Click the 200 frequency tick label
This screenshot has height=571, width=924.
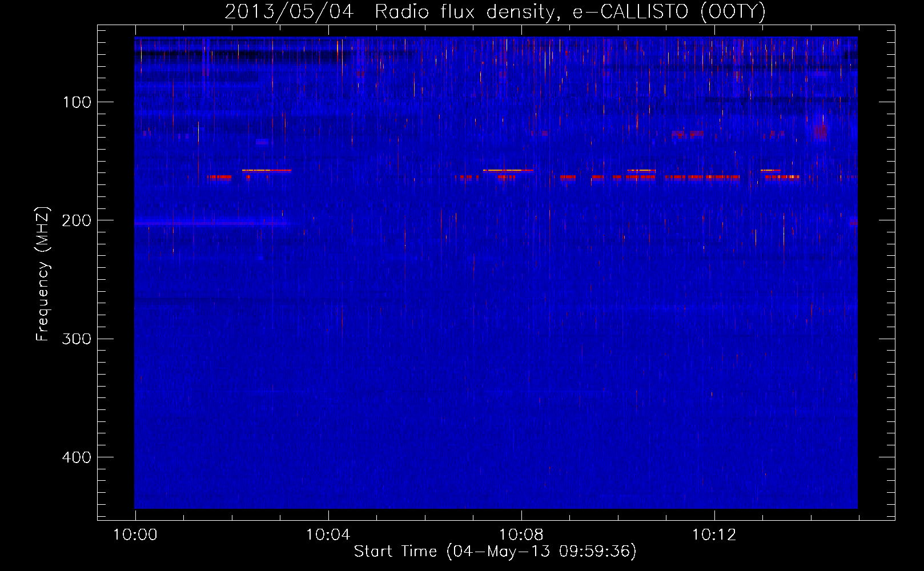[77, 221]
